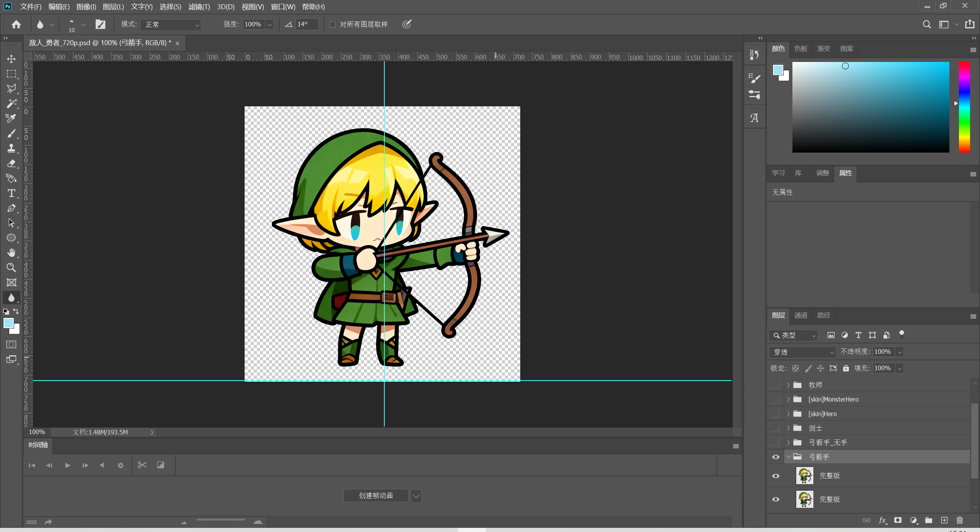The image size is (980, 532).
Task: Open the Search icon at top right
Action: click(x=927, y=24)
